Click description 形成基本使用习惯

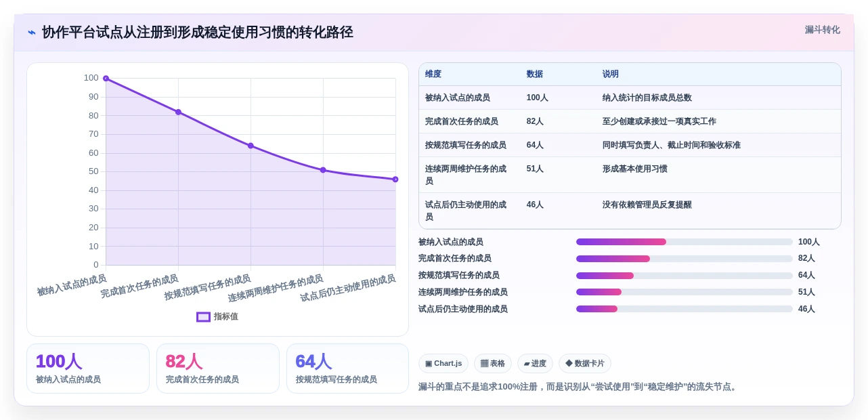pos(635,169)
